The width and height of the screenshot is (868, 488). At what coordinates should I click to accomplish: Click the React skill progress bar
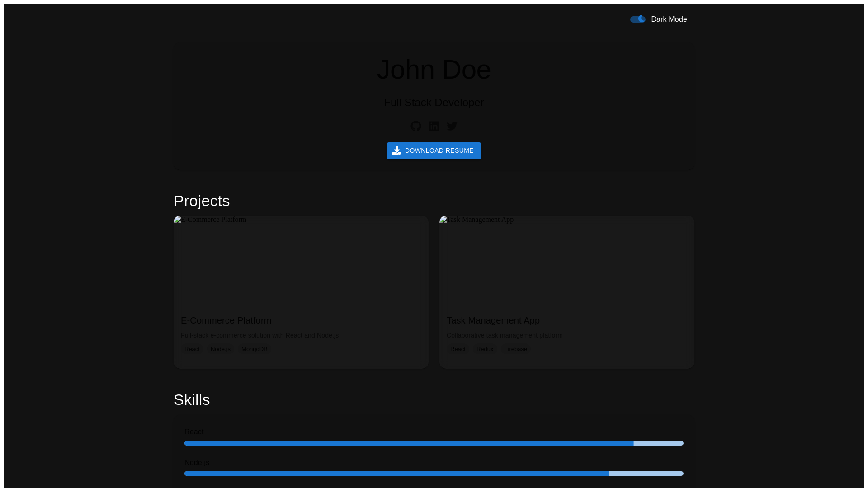[433, 443]
